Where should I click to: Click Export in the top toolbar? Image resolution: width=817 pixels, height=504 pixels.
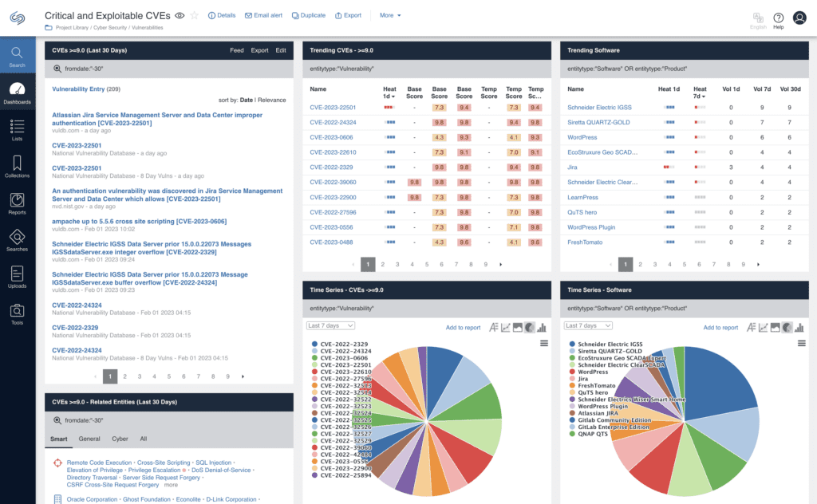coord(348,16)
